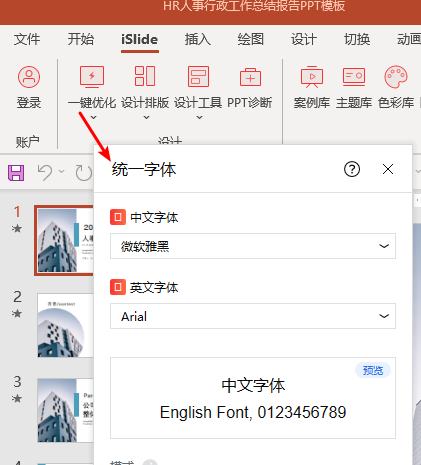Click the 'English Font, 0123456789' sample text
421x465 pixels.
(x=253, y=412)
